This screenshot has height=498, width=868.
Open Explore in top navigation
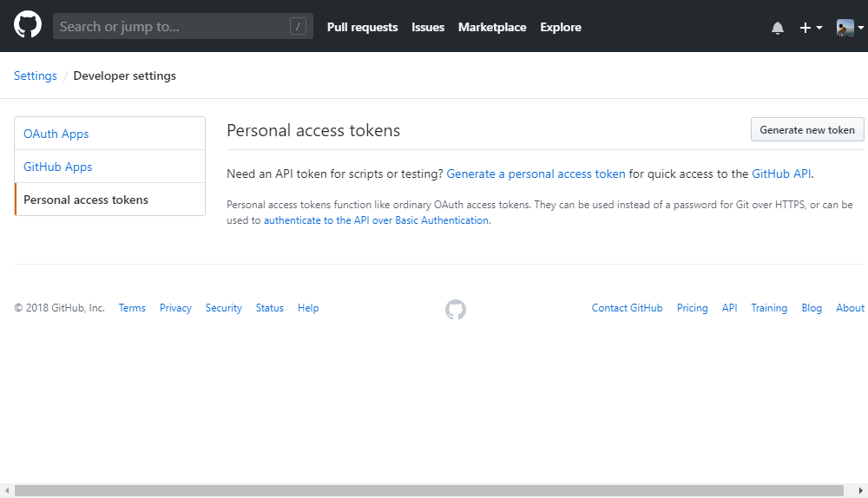pos(561,27)
